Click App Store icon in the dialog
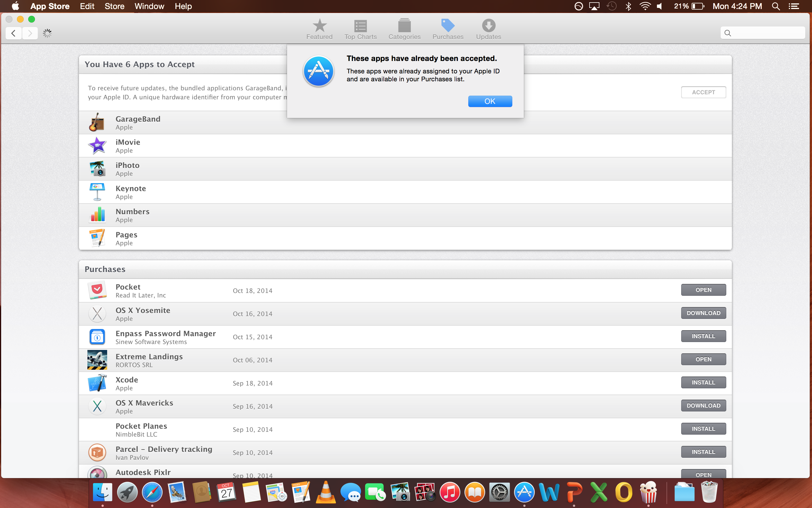Viewport: 812px width, 508px height. tap(318, 71)
